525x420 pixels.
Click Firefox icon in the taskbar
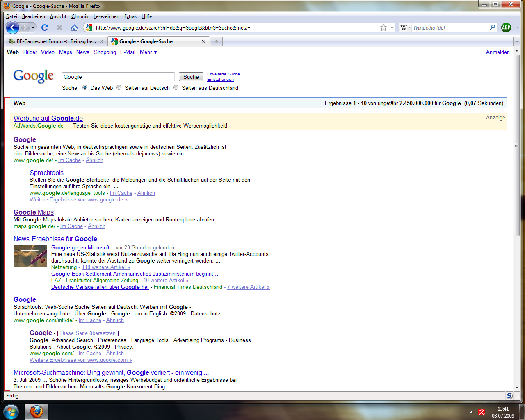pos(37,411)
